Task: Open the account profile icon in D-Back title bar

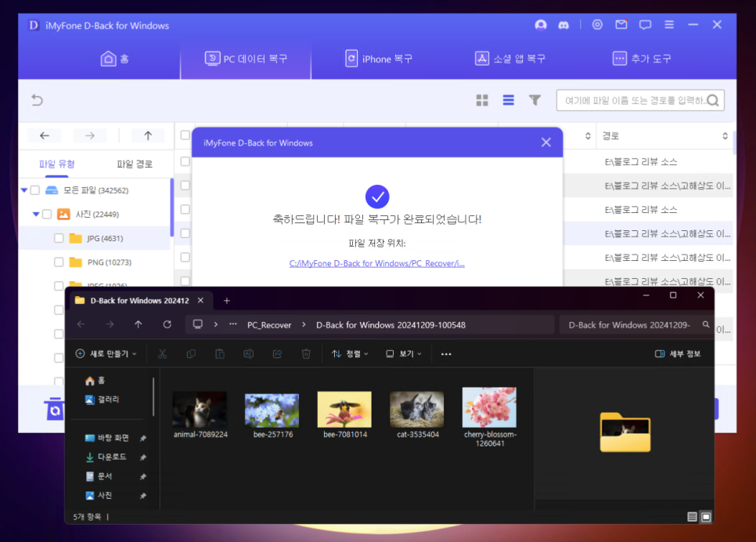Action: tap(541, 25)
